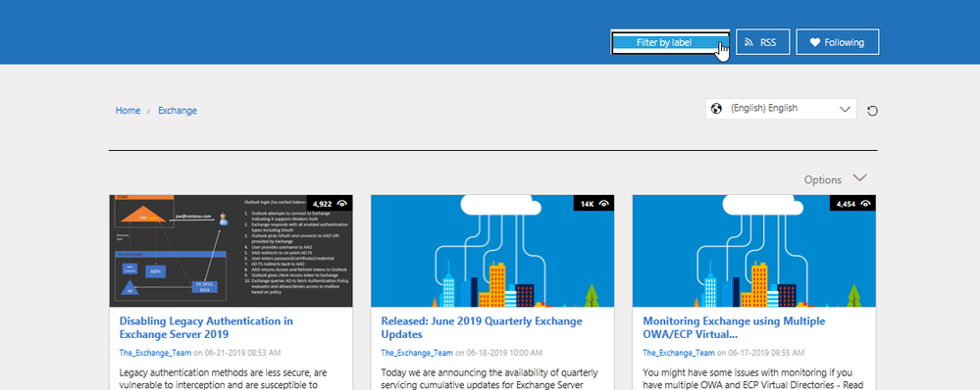Click the RSS feed signal icon

(x=748, y=42)
